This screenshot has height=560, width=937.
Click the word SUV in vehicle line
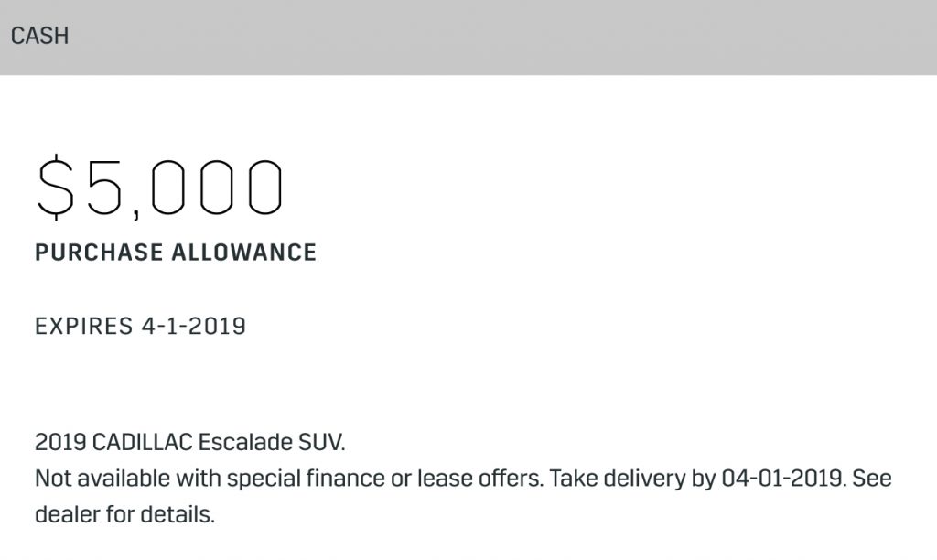pos(321,442)
